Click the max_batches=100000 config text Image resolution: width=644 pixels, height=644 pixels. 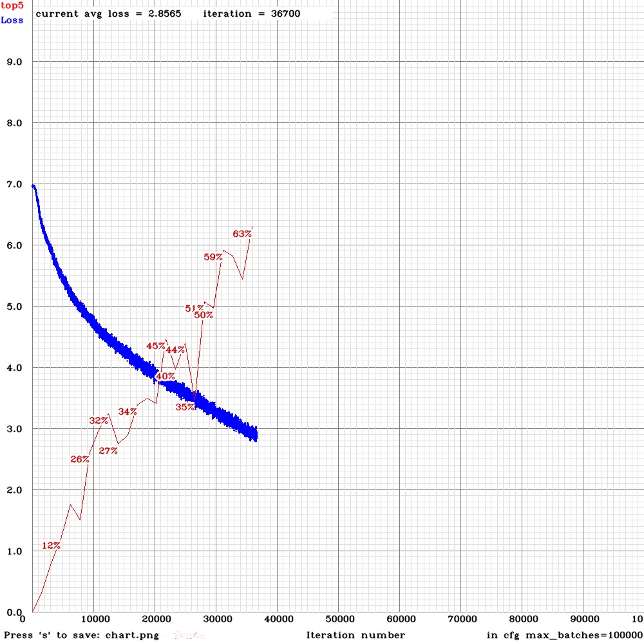(x=562, y=635)
